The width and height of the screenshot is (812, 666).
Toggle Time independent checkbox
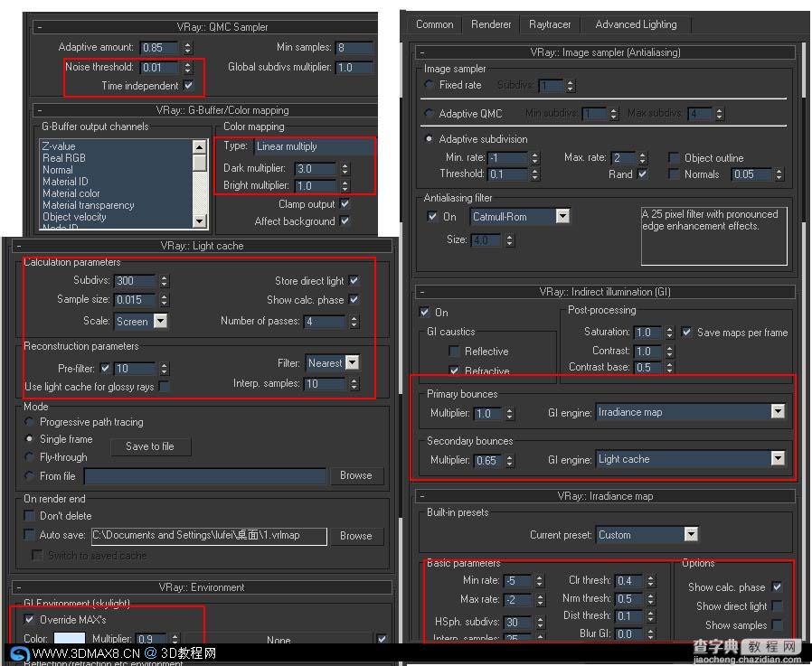coord(189,85)
